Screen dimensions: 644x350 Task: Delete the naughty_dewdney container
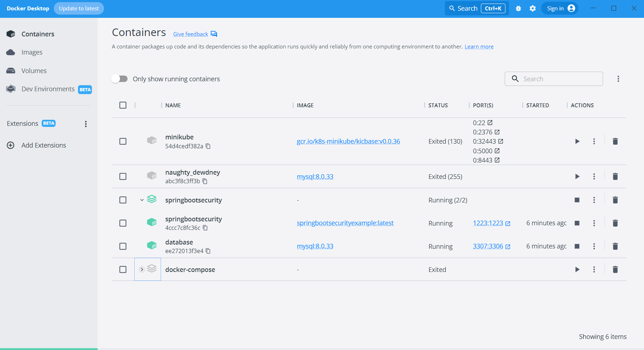pos(615,176)
